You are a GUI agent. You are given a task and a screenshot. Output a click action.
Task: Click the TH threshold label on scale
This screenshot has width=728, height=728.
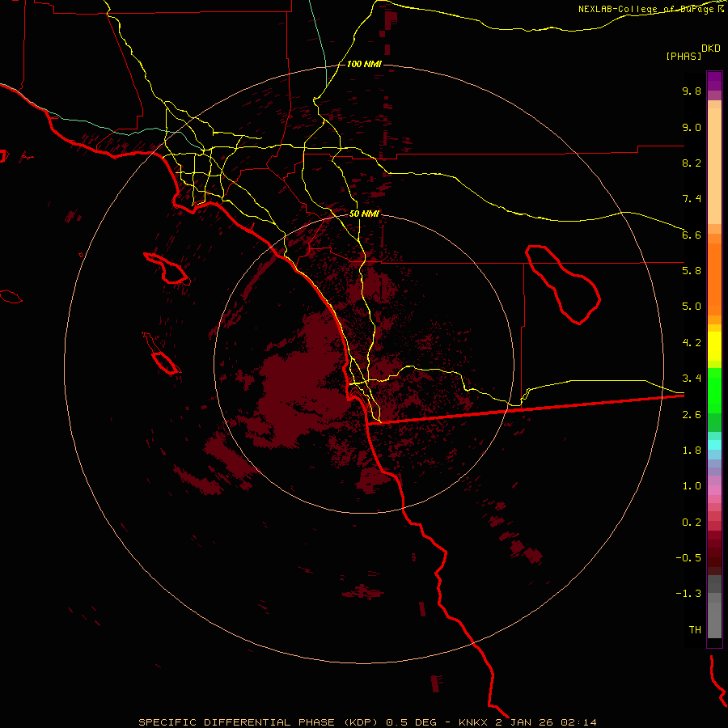tap(695, 629)
